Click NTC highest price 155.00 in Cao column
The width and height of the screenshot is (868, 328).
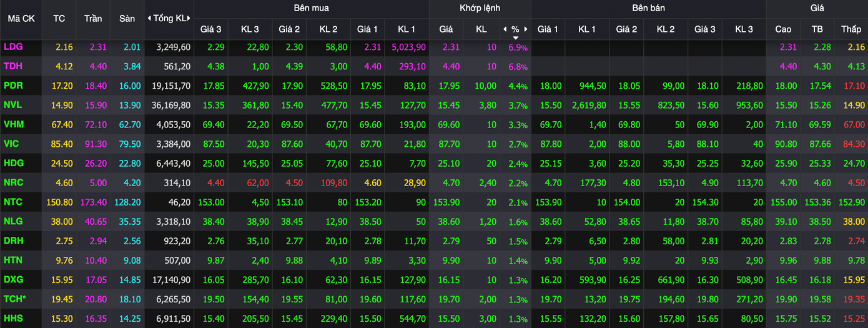(783, 202)
